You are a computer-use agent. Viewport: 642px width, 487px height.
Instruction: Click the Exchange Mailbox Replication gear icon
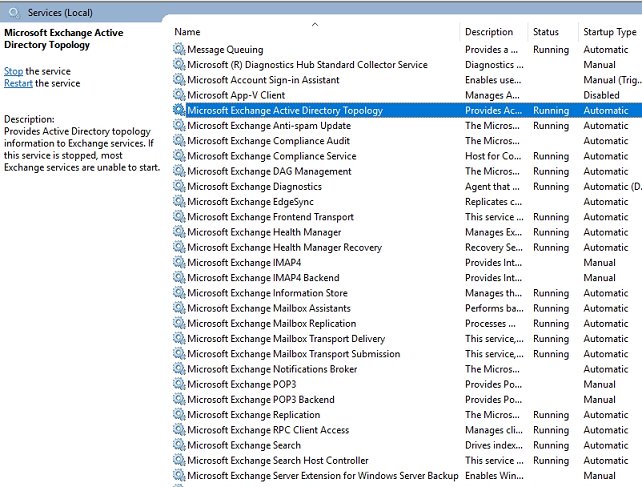[x=179, y=323]
